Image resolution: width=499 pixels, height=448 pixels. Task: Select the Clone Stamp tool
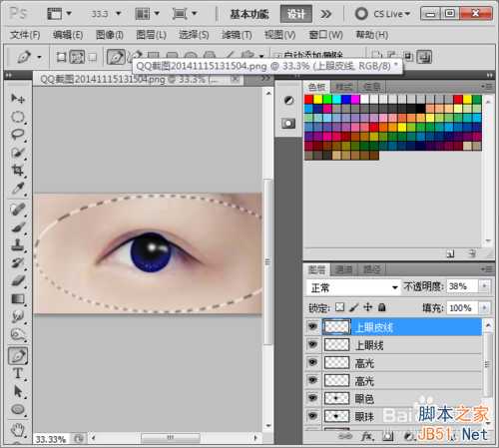pyautogui.click(x=18, y=245)
